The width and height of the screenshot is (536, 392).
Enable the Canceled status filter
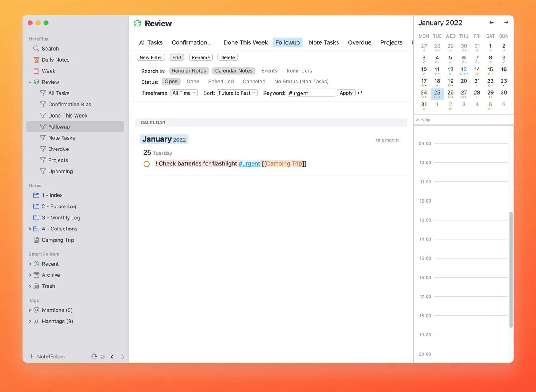(x=254, y=82)
